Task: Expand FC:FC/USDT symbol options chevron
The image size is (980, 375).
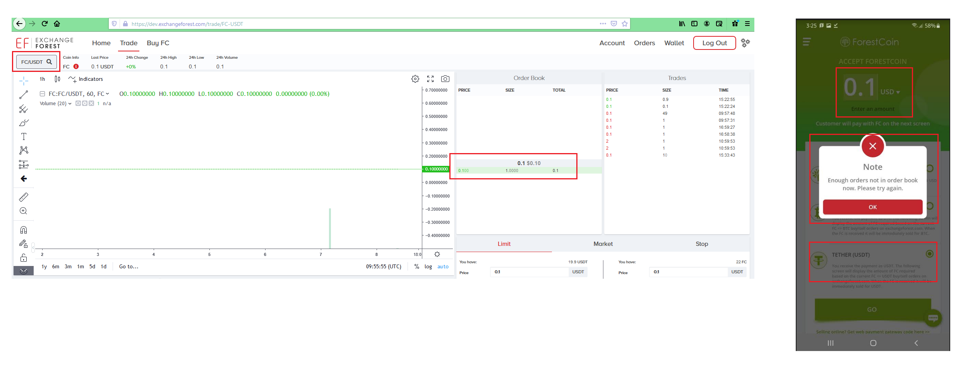Action: click(108, 94)
